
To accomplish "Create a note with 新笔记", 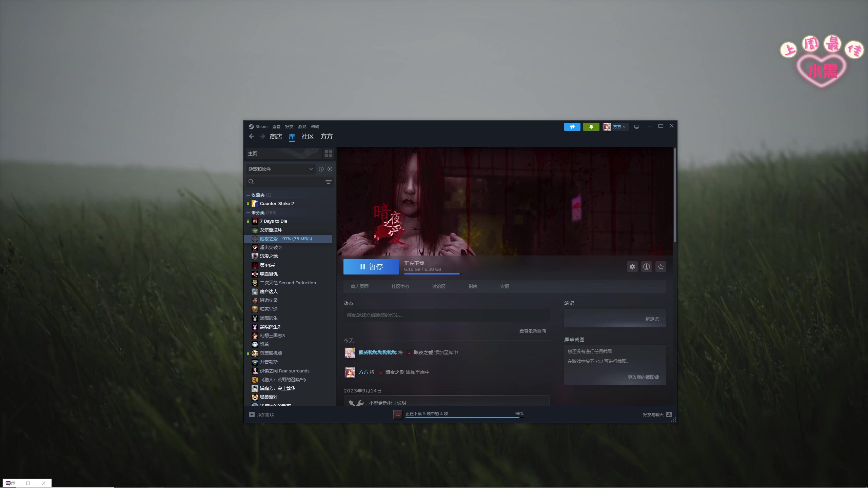I will point(652,319).
